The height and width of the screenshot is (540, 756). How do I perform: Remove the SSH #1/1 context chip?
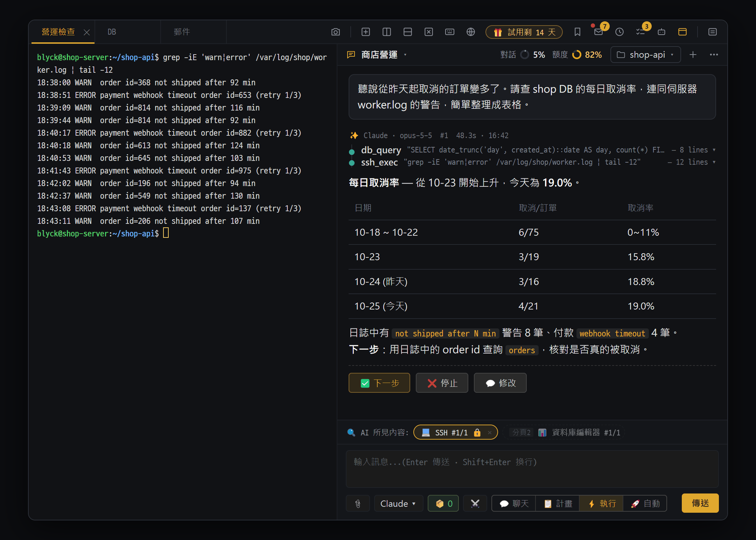[x=490, y=432]
